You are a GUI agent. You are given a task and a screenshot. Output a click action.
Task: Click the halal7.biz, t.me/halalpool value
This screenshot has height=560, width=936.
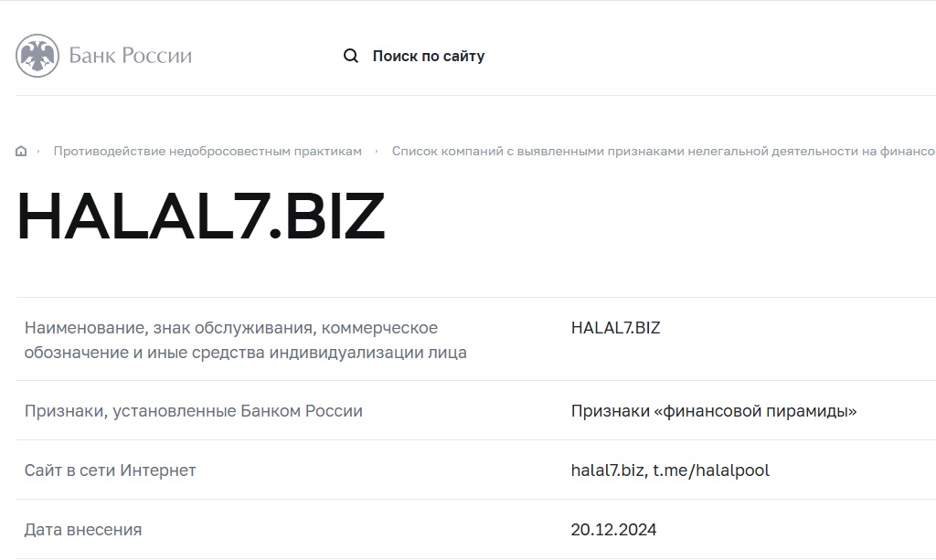(x=670, y=470)
